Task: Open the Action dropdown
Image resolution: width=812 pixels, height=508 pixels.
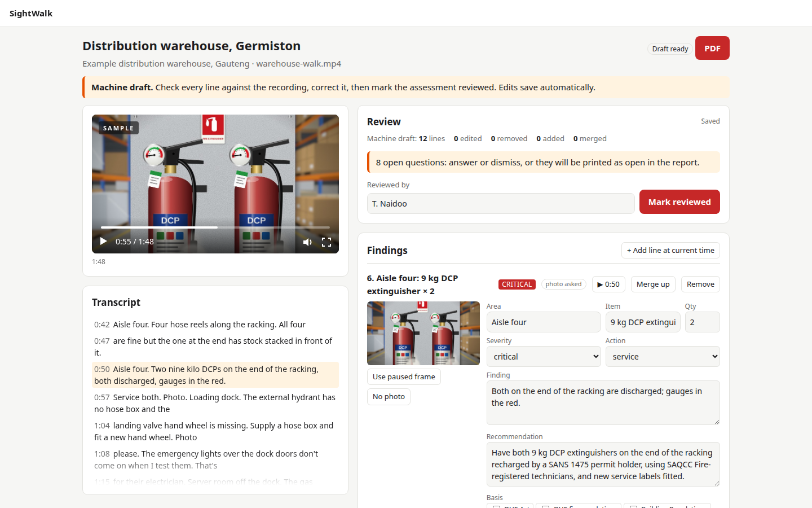Action: click(663, 357)
